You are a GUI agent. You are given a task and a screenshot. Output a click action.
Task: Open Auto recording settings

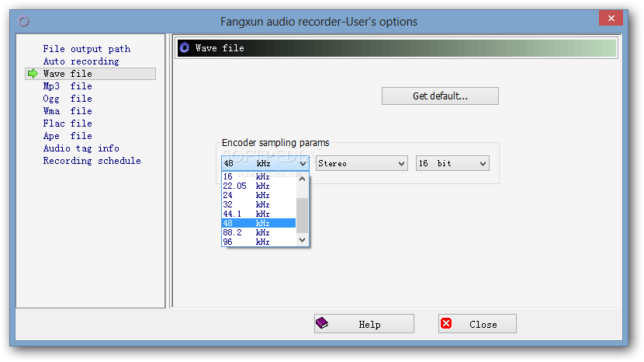[81, 61]
